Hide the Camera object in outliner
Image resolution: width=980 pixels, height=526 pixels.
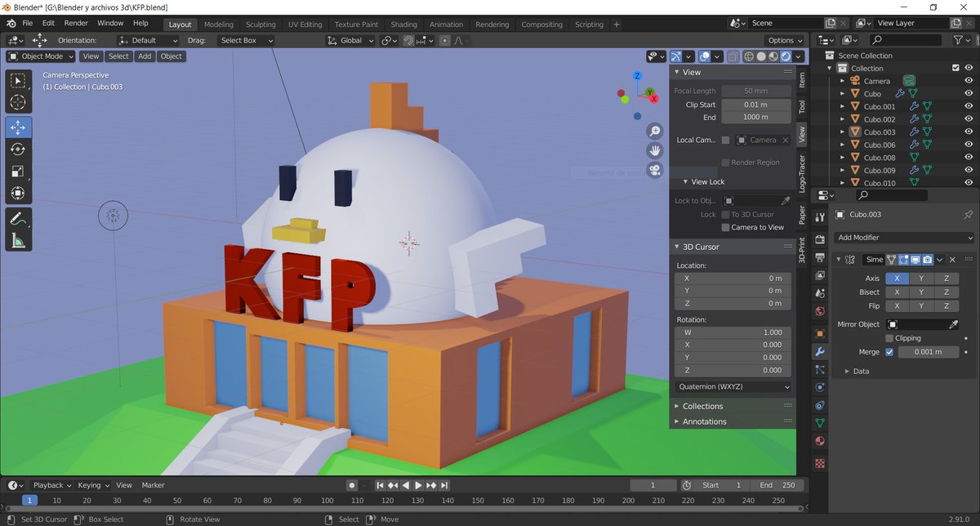pos(969,81)
